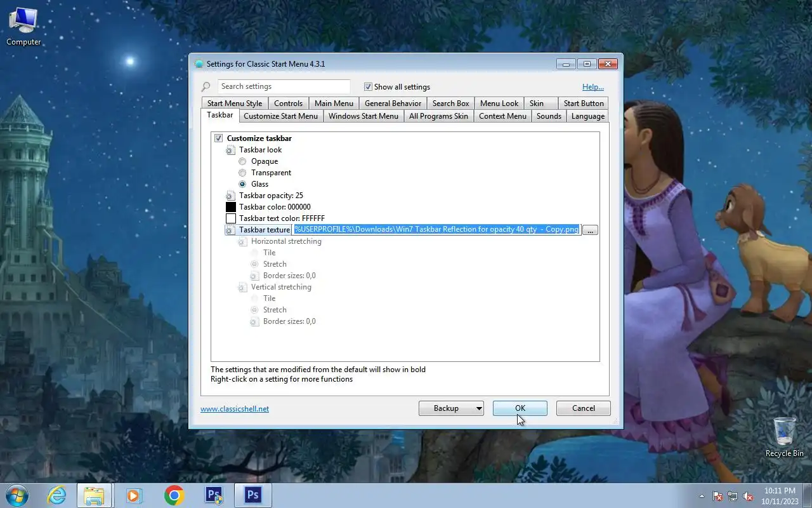This screenshot has height=508, width=812.
Task: Select Opaque taskbar look
Action: pyautogui.click(x=242, y=161)
